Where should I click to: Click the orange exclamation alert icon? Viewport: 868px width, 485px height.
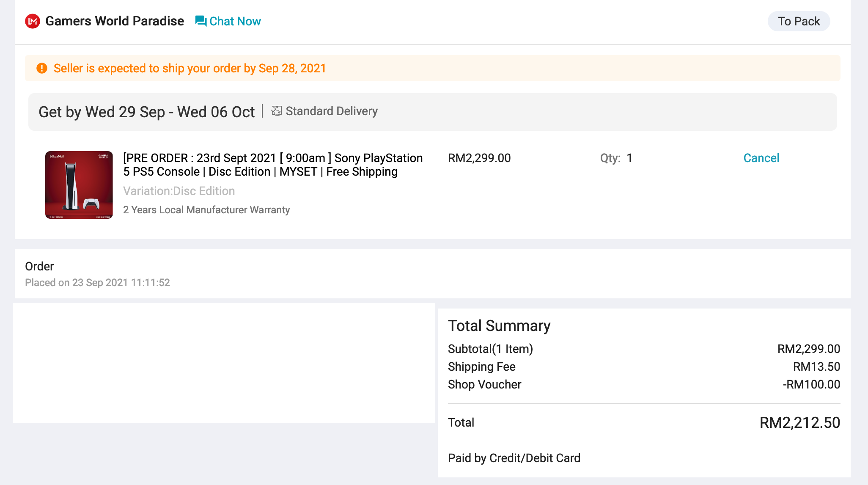(42, 68)
